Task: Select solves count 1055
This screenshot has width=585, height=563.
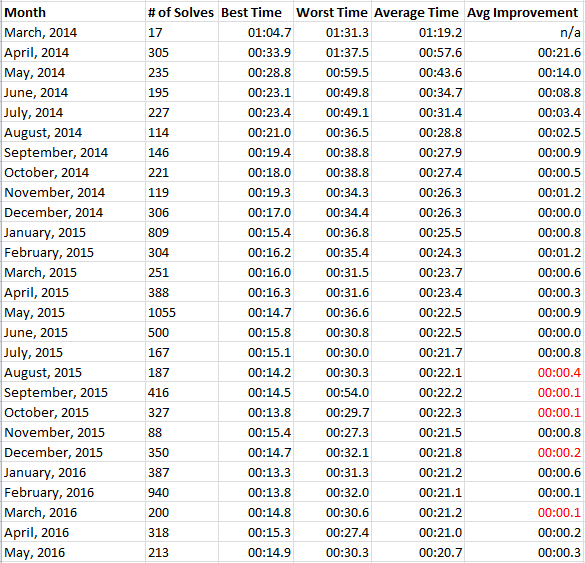Action: point(182,312)
